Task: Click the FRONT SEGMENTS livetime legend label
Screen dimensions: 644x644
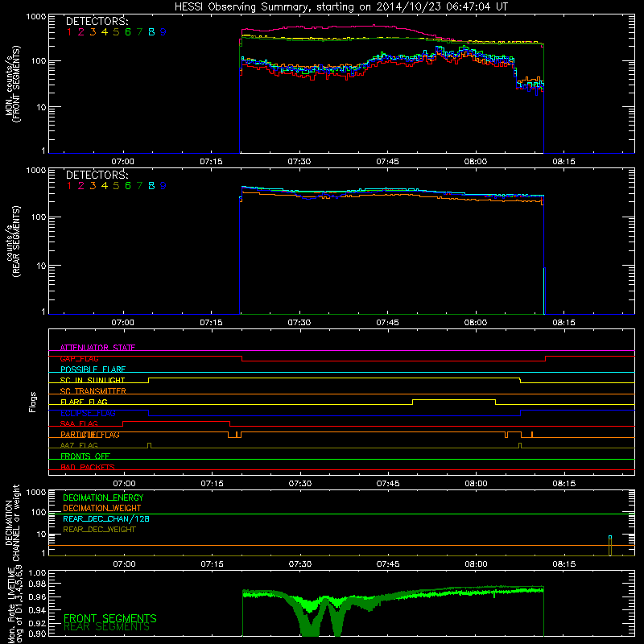Action: point(110,618)
